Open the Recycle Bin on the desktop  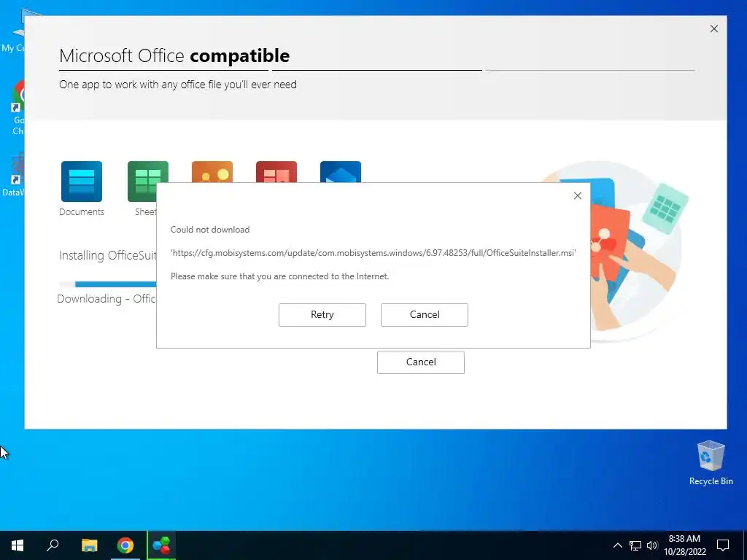[711, 463]
